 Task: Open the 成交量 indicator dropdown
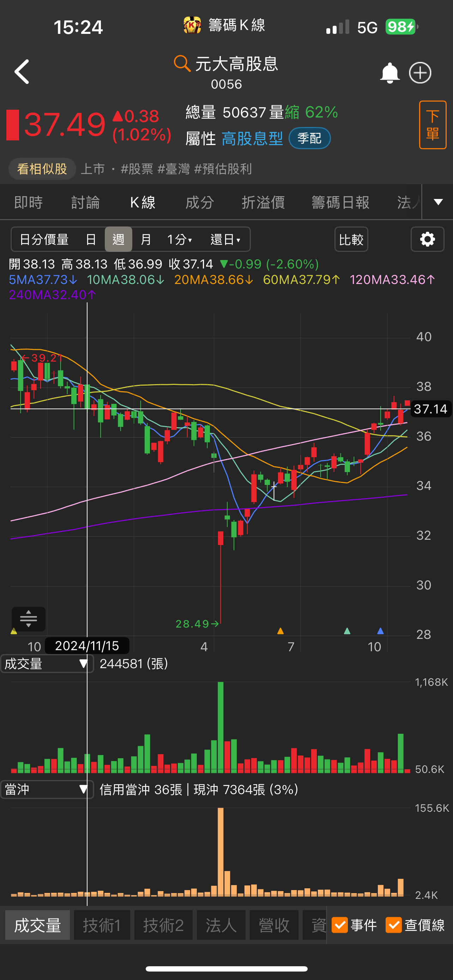[x=47, y=664]
